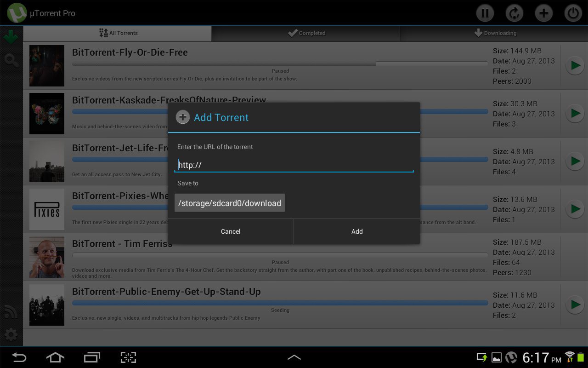Image resolution: width=588 pixels, height=368 pixels.
Task: Select "Peers: 1230" text
Action: pos(512,272)
